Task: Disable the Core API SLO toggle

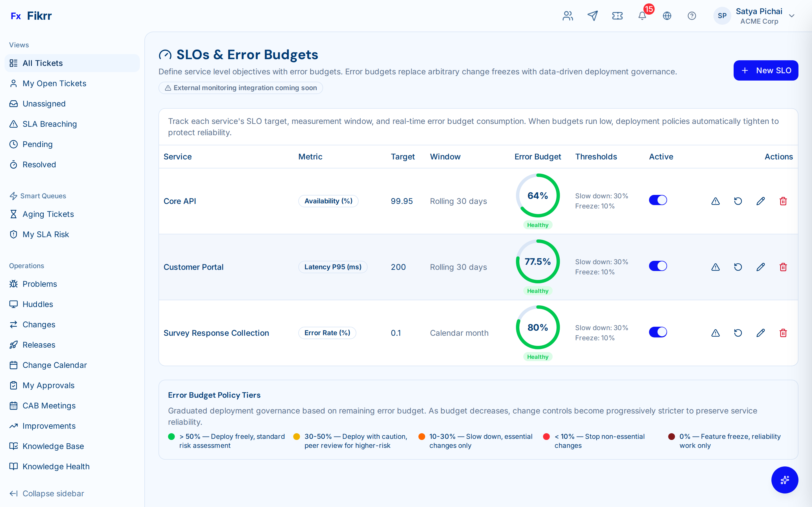Action: [658, 200]
